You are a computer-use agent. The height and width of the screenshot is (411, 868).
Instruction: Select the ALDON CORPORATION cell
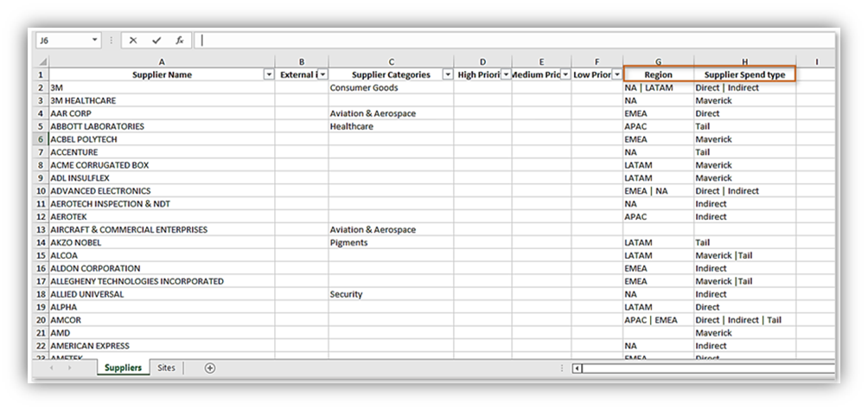click(163, 268)
